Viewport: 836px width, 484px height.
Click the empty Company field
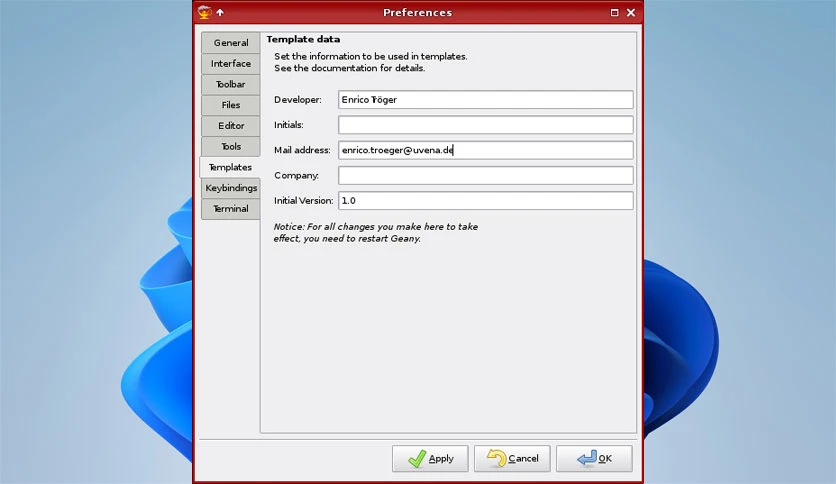coord(486,175)
